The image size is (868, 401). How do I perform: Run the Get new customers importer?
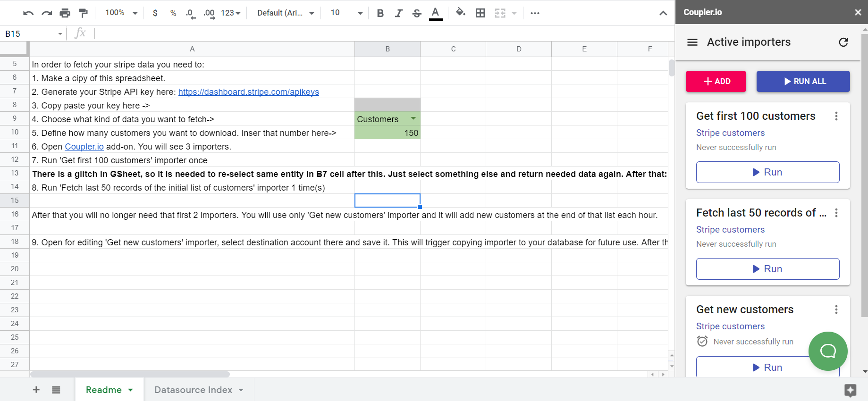click(768, 367)
